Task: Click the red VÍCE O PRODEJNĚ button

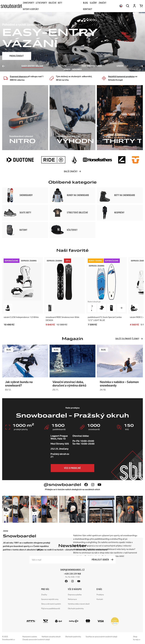Action: point(72,468)
